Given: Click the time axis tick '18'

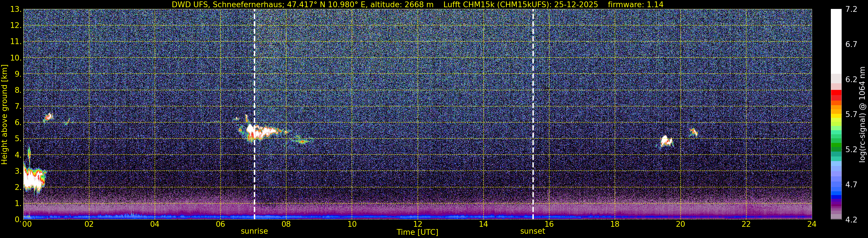Looking at the screenshot, I should 614,224.
